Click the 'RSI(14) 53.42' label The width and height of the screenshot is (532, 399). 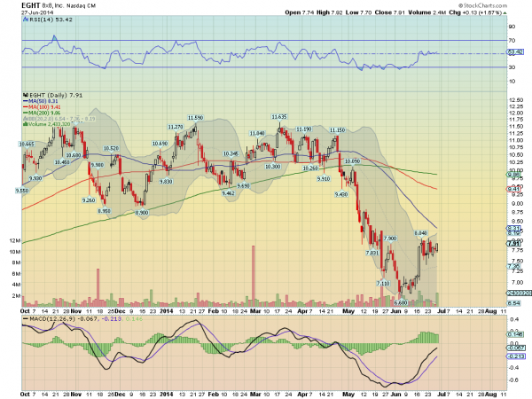(51, 20)
